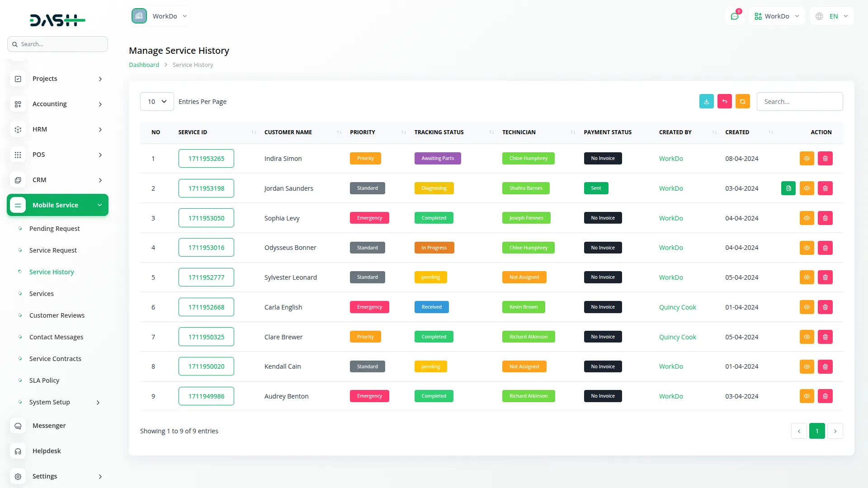Open the green invoice icon for Jordan Saunders
The width and height of the screenshot is (868, 488).
[x=788, y=188]
